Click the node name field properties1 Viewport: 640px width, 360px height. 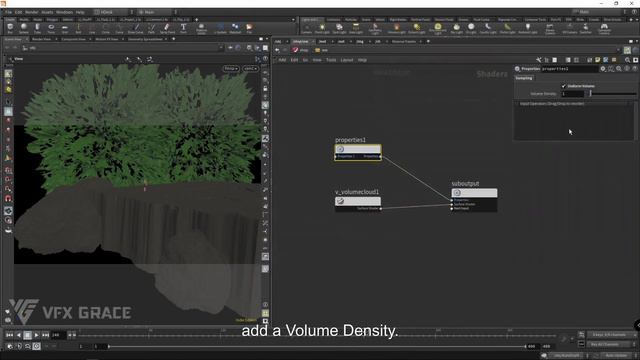(x=569, y=69)
